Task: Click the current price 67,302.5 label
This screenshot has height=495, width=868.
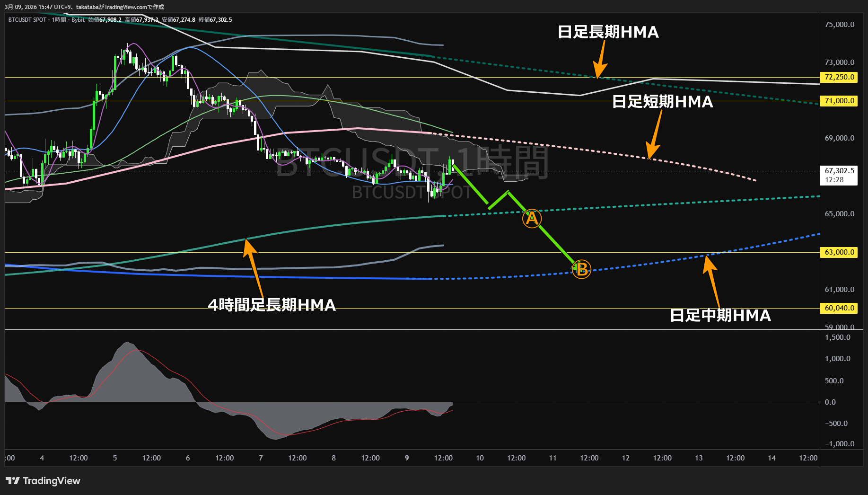Action: click(839, 171)
